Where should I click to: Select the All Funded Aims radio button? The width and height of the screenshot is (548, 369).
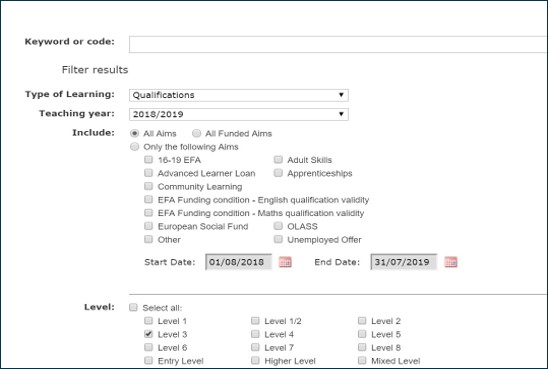point(196,133)
